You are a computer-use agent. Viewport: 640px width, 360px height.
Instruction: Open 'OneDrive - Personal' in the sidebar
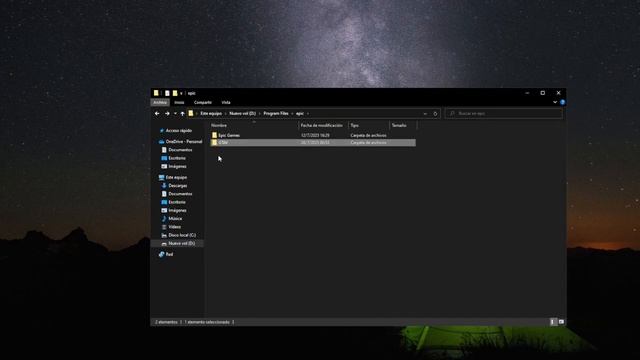(x=180, y=142)
